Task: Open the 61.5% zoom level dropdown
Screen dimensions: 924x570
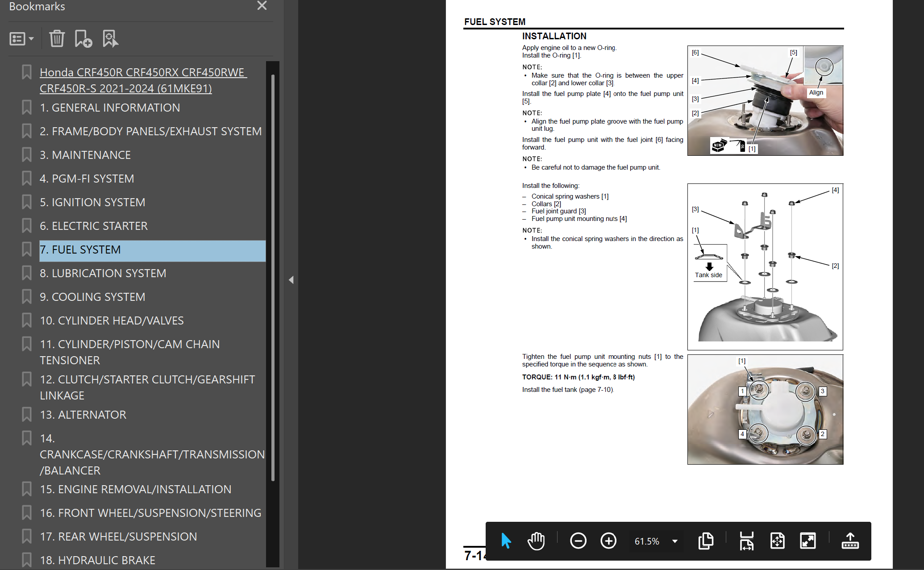Action: (x=675, y=541)
